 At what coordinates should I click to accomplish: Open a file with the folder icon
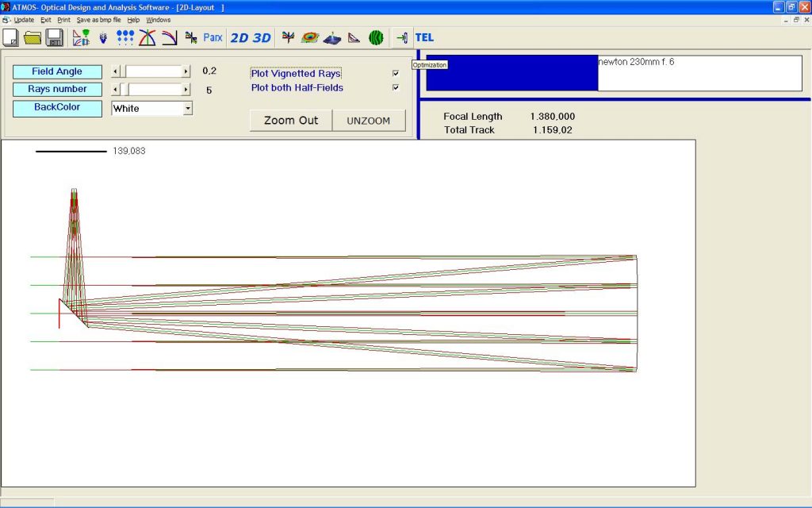click(x=33, y=37)
